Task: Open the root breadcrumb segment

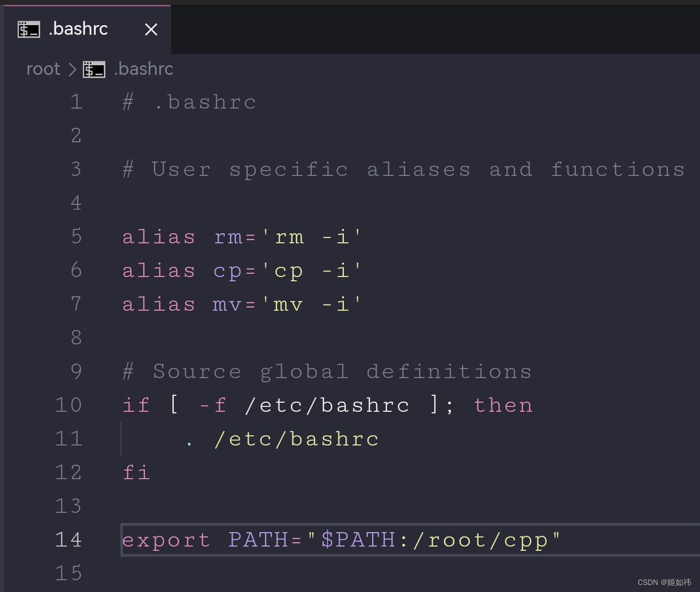Action: click(43, 69)
